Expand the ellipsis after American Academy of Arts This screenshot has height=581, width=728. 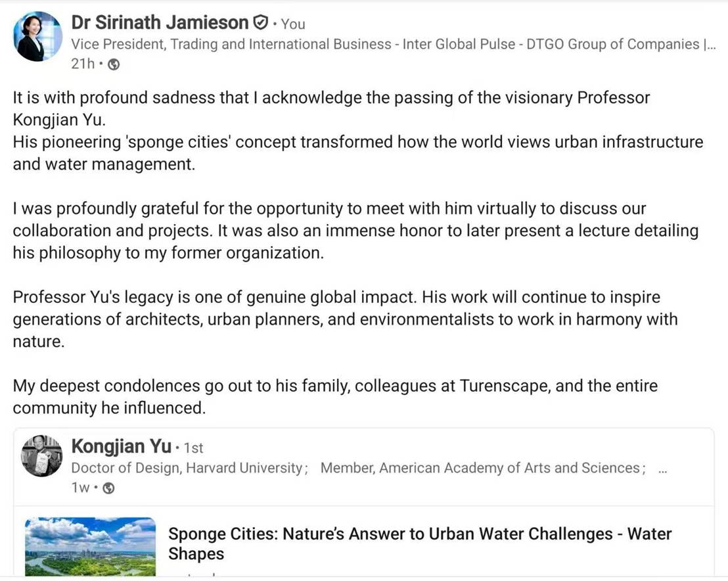tap(662, 468)
